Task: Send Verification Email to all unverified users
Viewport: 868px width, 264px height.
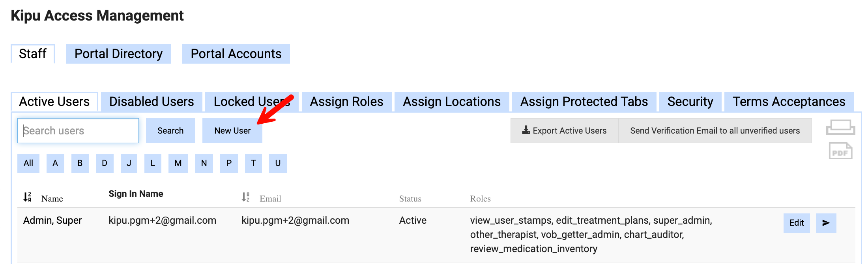Action: [715, 131]
